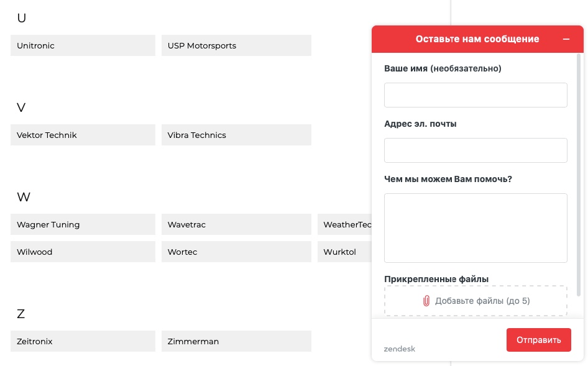Image resolution: width=588 pixels, height=366 pixels.
Task: Select the Zimmerman brand
Action: [x=236, y=341]
